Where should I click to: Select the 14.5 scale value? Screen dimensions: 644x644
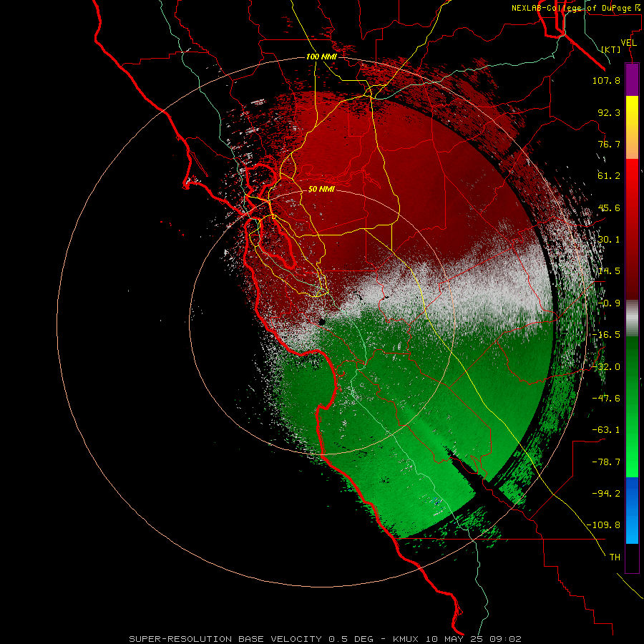pyautogui.click(x=609, y=271)
